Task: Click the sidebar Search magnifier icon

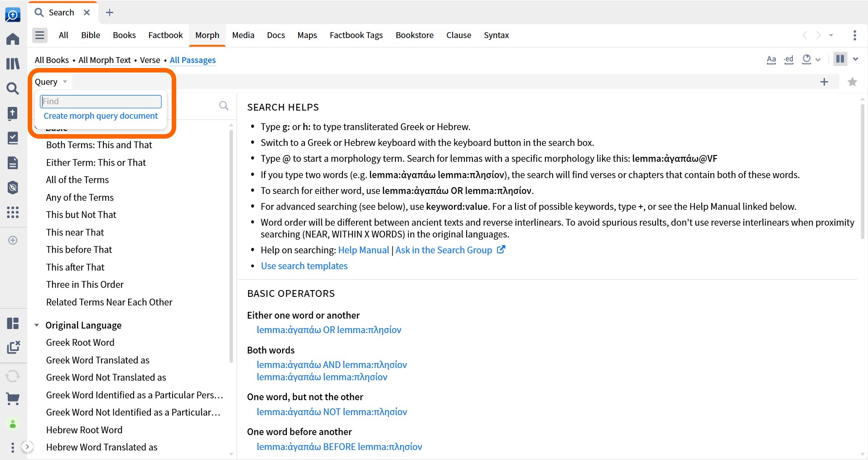Action: click(13, 88)
